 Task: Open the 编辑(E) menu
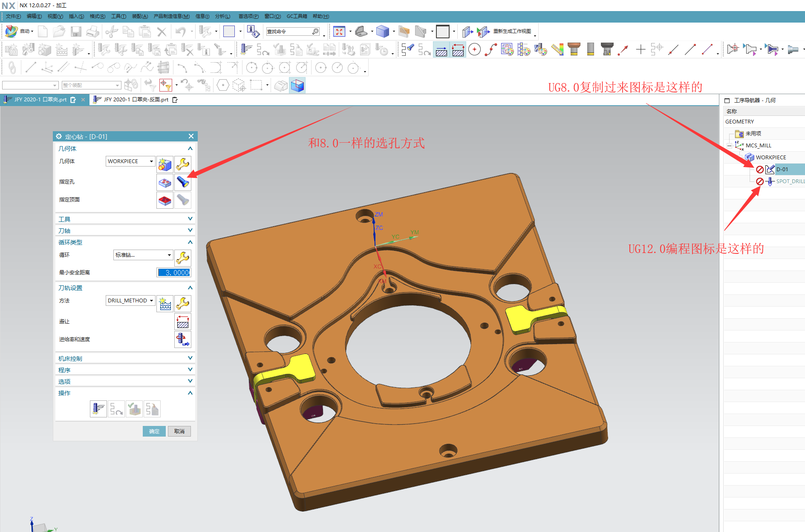point(34,16)
